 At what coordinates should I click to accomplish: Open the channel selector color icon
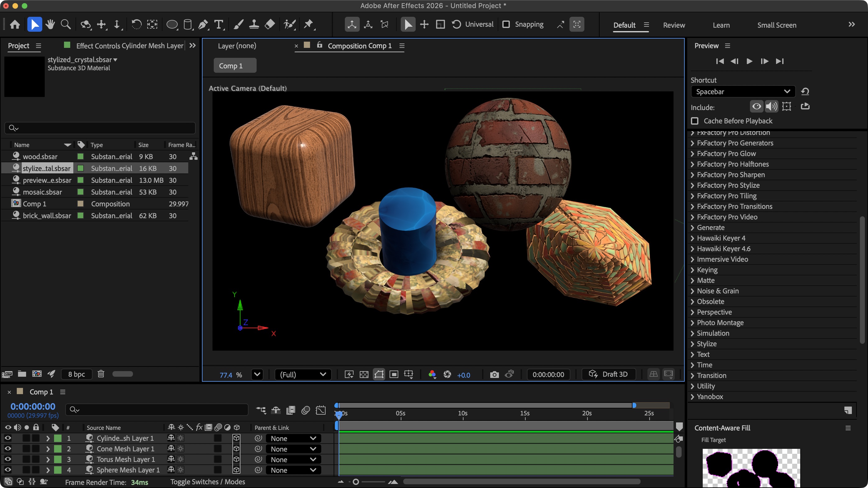tap(432, 375)
